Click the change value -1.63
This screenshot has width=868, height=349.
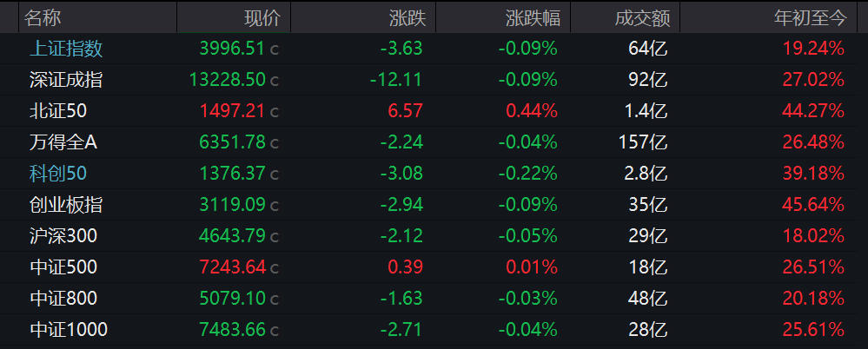pos(401,299)
